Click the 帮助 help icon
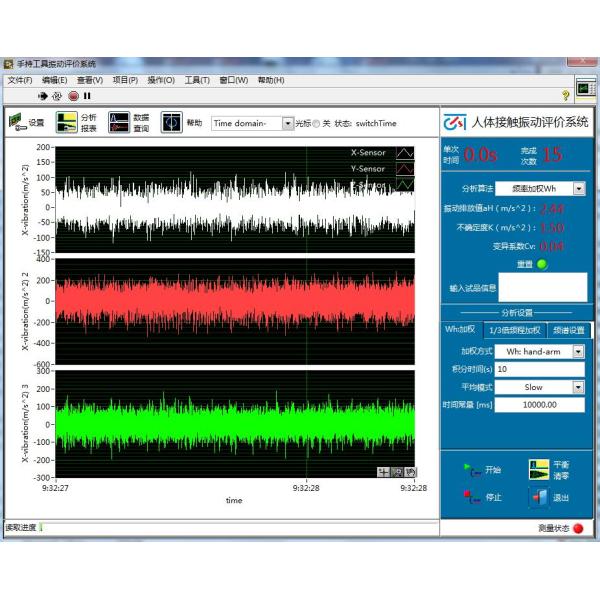Screen dimensions: 600x600 pos(172,122)
